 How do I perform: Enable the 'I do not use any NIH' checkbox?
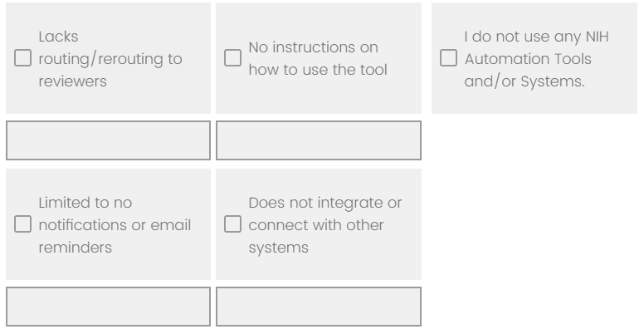448,59
